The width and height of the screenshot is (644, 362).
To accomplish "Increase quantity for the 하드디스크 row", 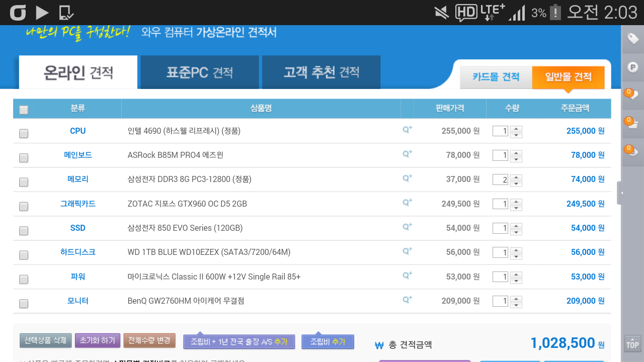I will click(516, 249).
